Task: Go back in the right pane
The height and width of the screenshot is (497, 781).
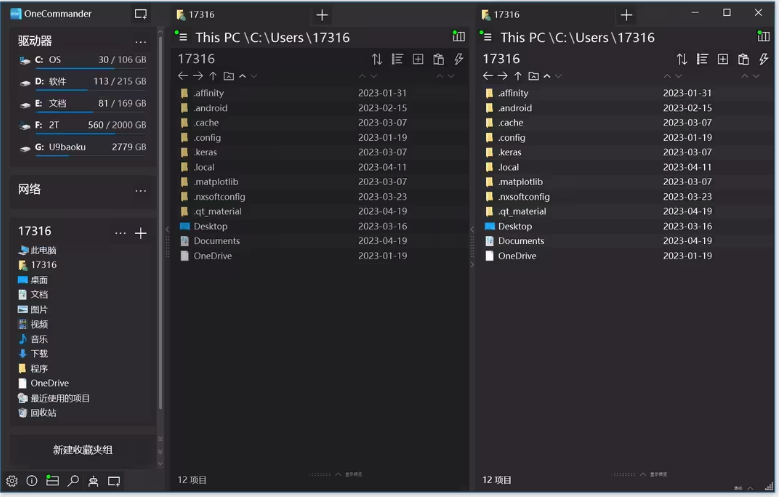Action: [x=488, y=76]
